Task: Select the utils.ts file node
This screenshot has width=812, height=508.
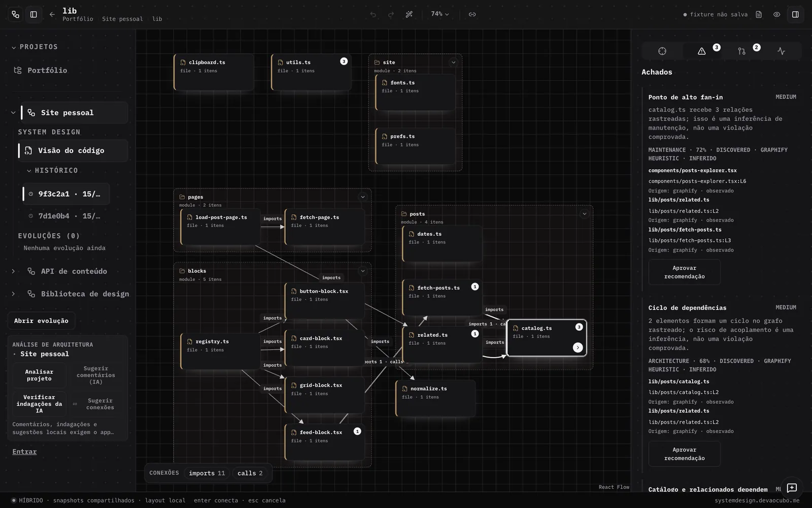Action: click(x=311, y=72)
